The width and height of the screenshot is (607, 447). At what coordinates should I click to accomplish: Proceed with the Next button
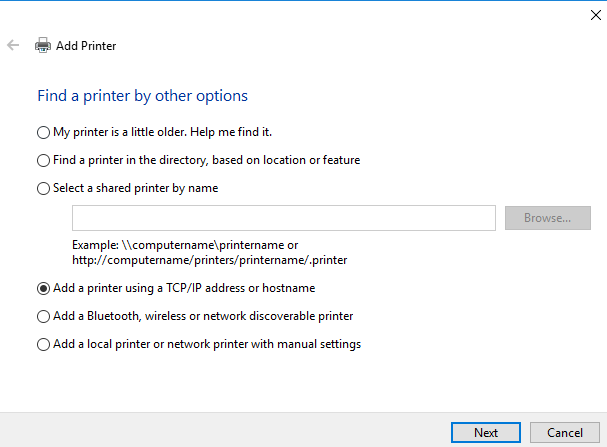[x=486, y=432]
